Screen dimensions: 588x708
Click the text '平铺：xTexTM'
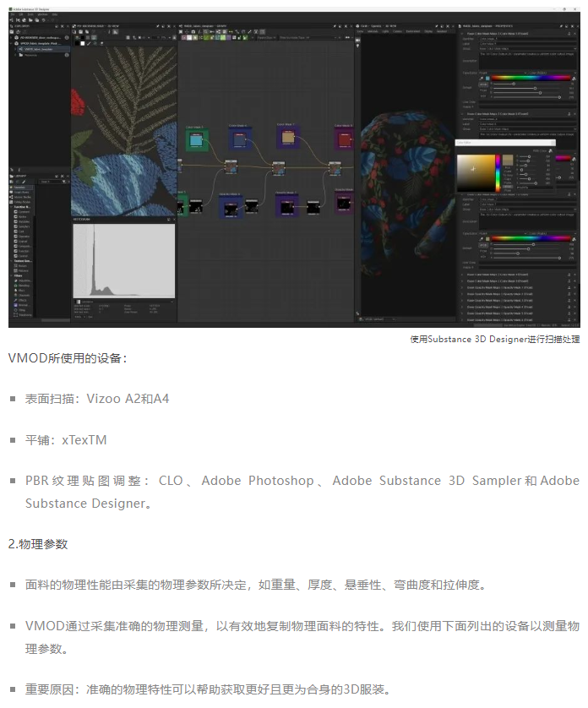(x=66, y=440)
